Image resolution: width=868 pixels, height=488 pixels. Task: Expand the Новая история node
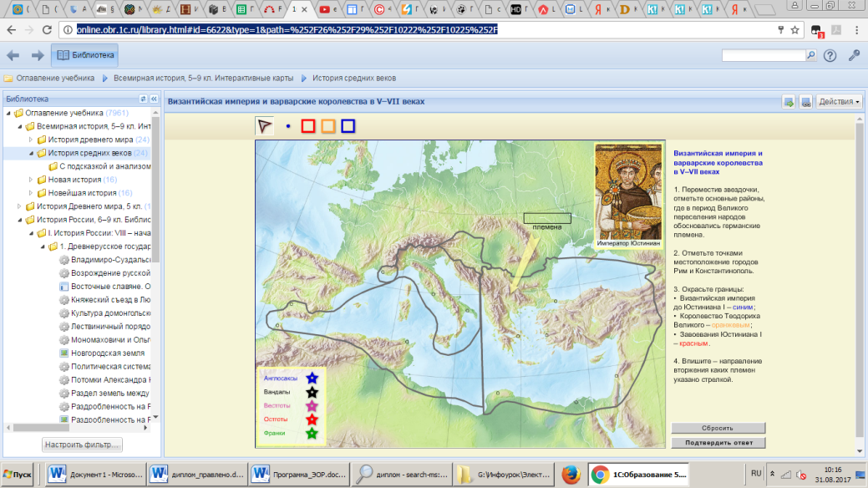tap(31, 180)
